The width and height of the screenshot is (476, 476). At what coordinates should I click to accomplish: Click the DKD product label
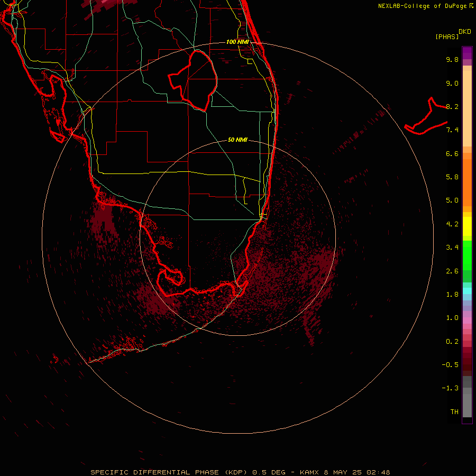coord(465,32)
